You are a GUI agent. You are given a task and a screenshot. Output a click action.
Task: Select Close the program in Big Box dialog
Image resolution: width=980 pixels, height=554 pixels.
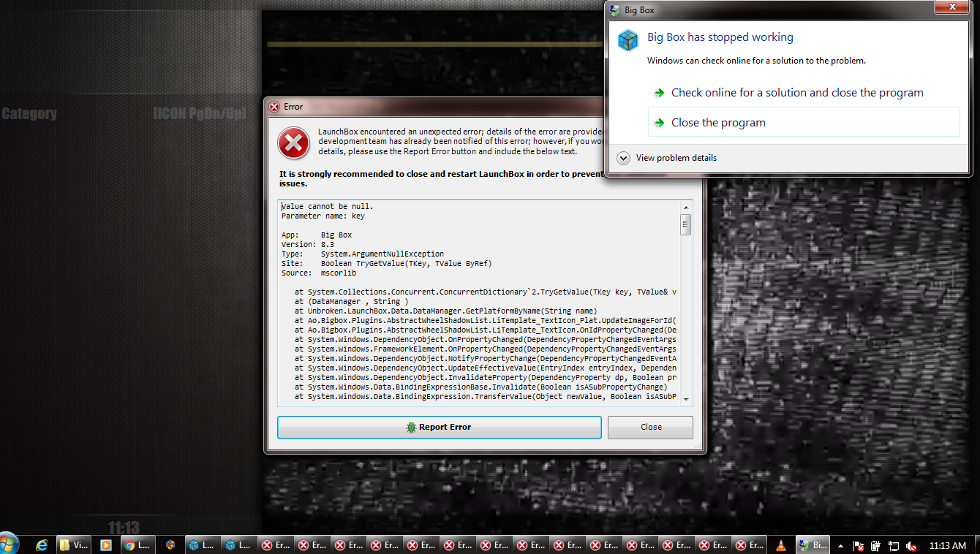[804, 122]
